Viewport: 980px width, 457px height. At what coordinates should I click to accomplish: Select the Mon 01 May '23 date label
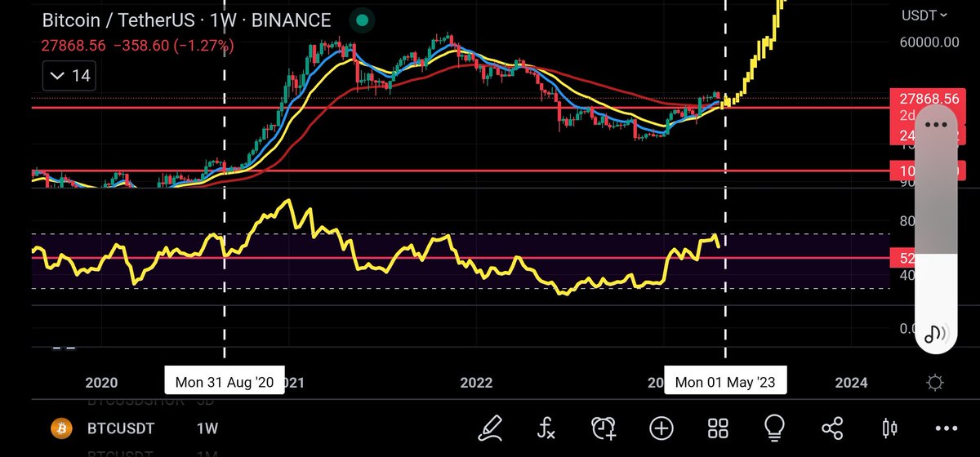pyautogui.click(x=726, y=381)
